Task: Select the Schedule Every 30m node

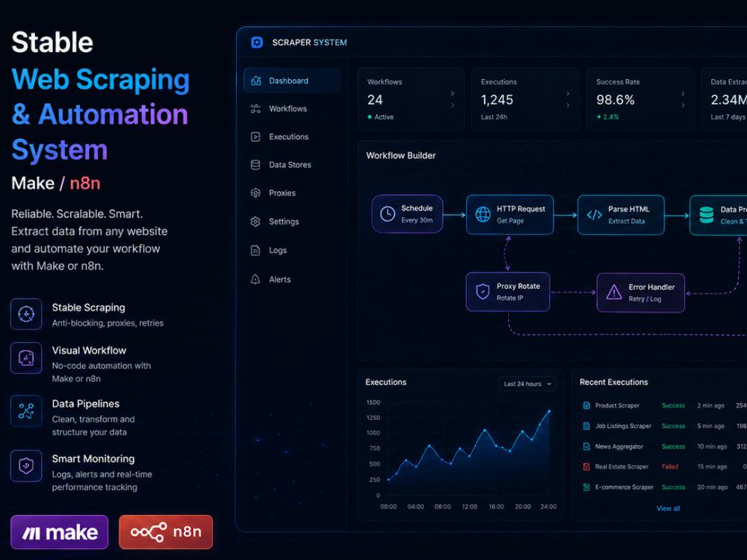Action: (407, 214)
